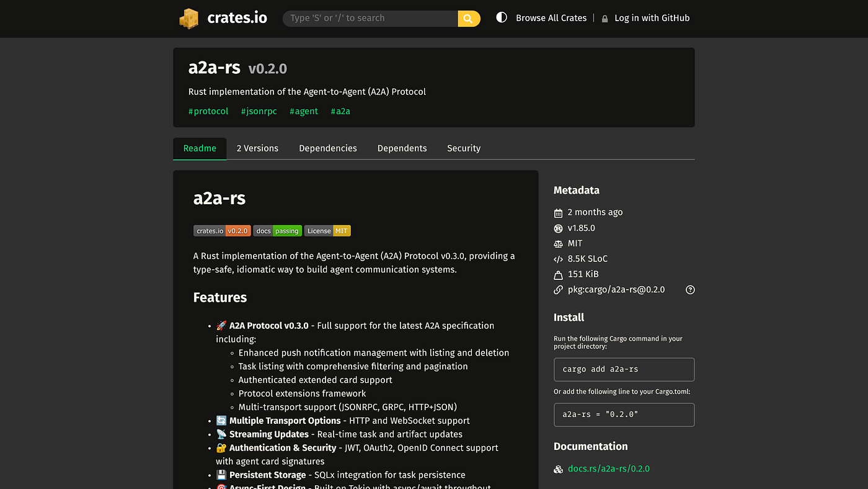Switch to the Dependents tab
868x489 pixels.
[x=402, y=148]
